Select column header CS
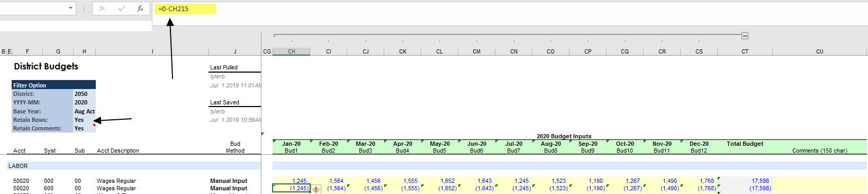868x194 pixels. [x=699, y=51]
